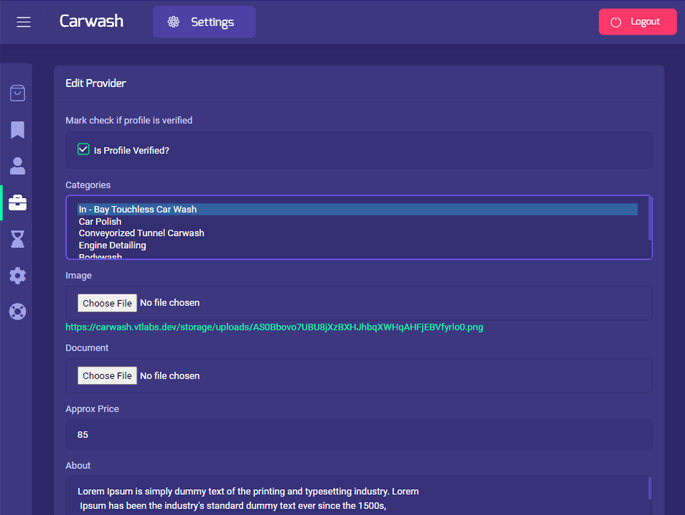Uncheck the Is Profile Verified checkbox

(x=84, y=149)
